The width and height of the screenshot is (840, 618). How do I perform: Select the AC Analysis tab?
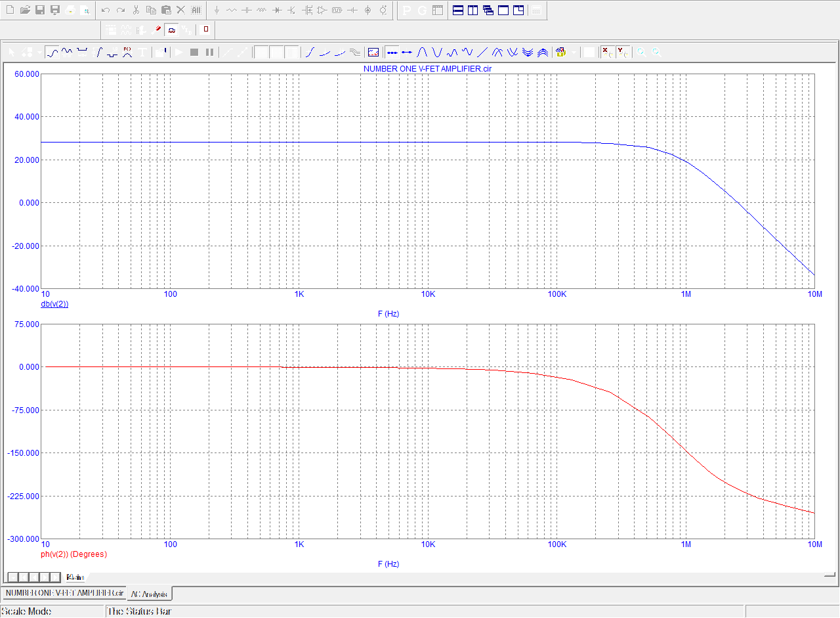point(150,594)
